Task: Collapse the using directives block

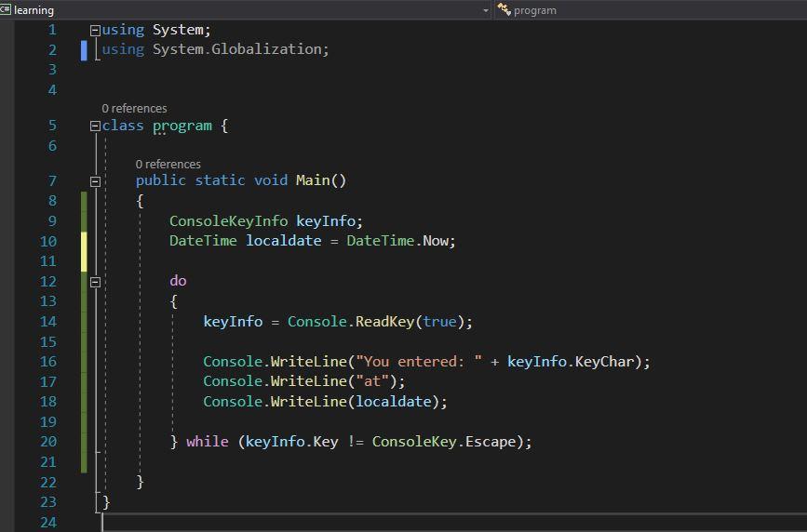Action: point(95,31)
